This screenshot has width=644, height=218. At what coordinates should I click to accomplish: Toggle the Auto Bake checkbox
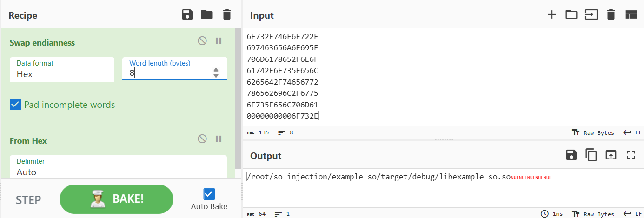[x=209, y=194]
